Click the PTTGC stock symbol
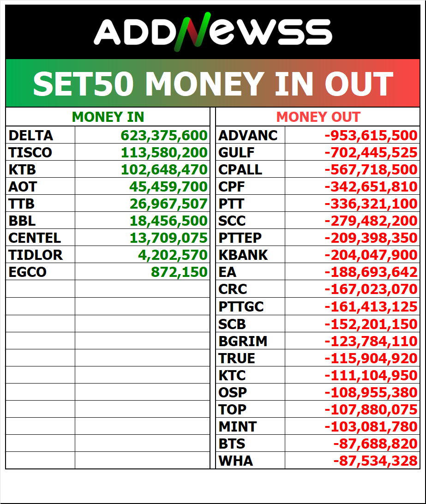The height and width of the screenshot is (504, 426). (x=241, y=306)
